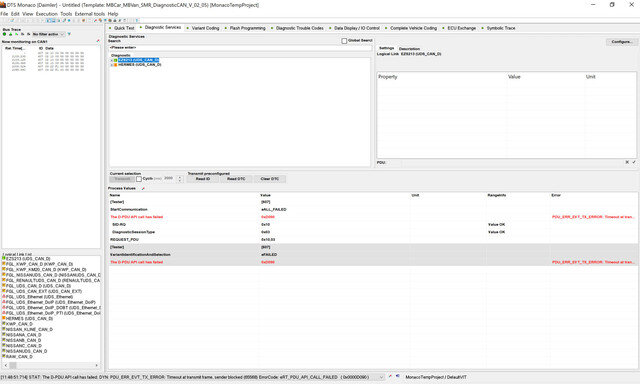Open the Help menu

pos(113,14)
